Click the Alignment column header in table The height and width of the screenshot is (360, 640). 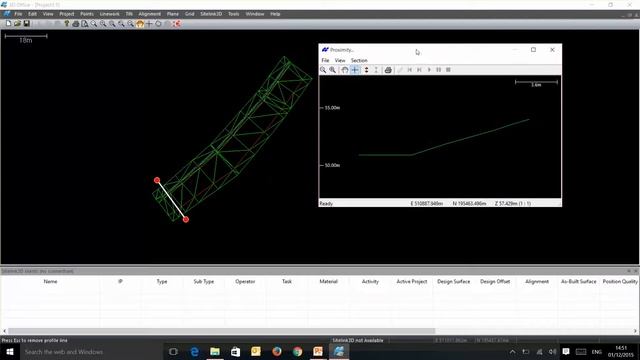[537, 282]
